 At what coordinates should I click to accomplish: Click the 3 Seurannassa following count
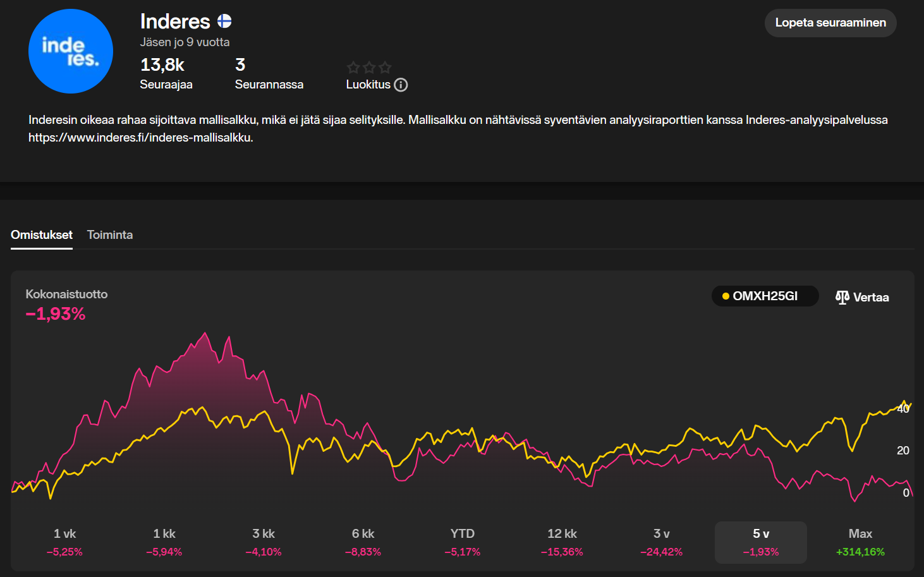pyautogui.click(x=269, y=74)
